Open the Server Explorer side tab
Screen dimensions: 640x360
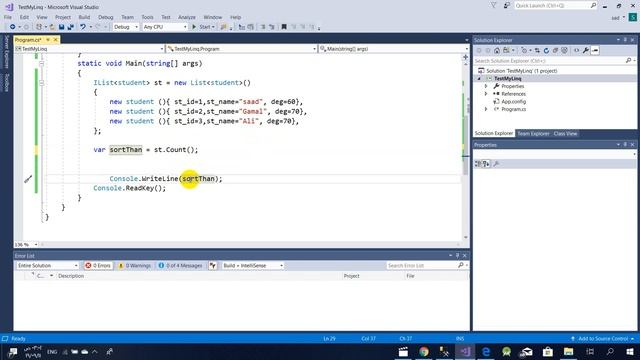[x=6, y=52]
